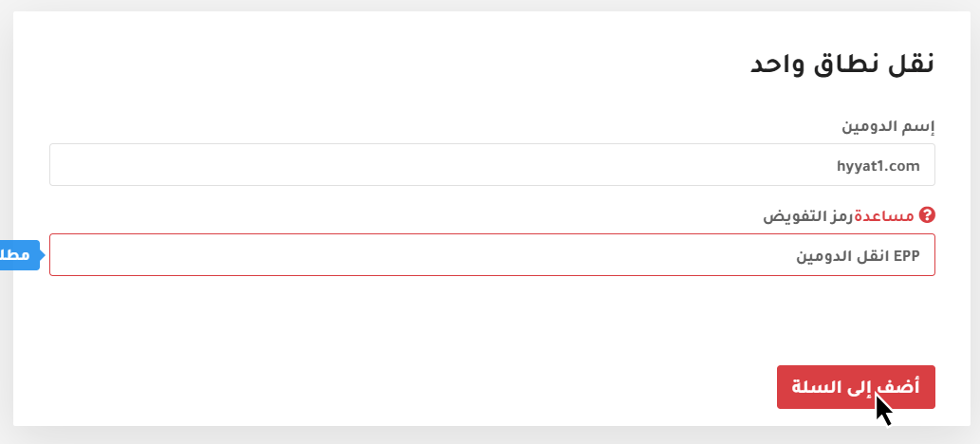The image size is (980, 444).
Task: Click the blue مطلوب validation tooltip
Action: pos(20,255)
